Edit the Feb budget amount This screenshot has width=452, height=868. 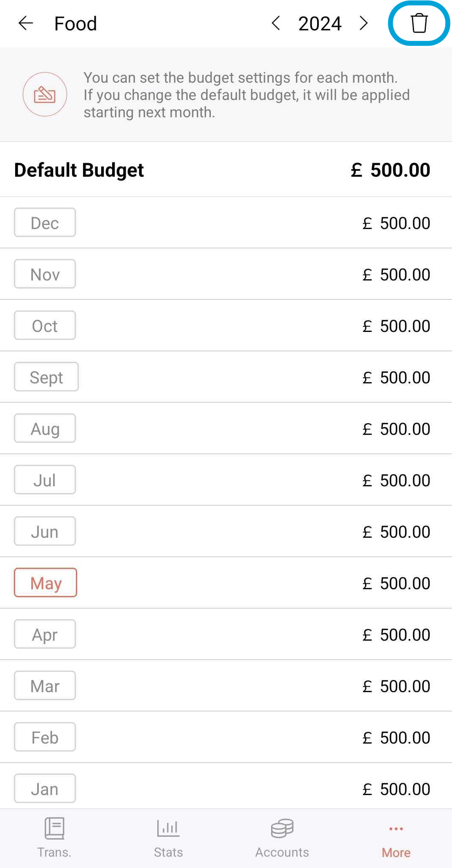coord(396,738)
